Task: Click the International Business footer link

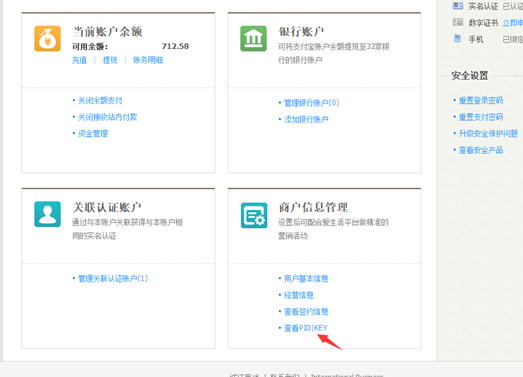Action: tap(347, 375)
